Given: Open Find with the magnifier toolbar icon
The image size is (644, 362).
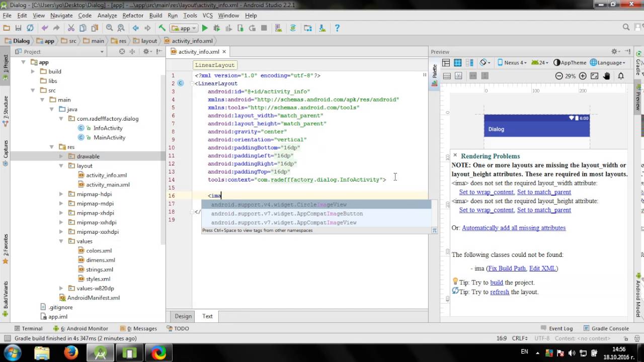Looking at the screenshot, I should pyautogui.click(x=109, y=28).
